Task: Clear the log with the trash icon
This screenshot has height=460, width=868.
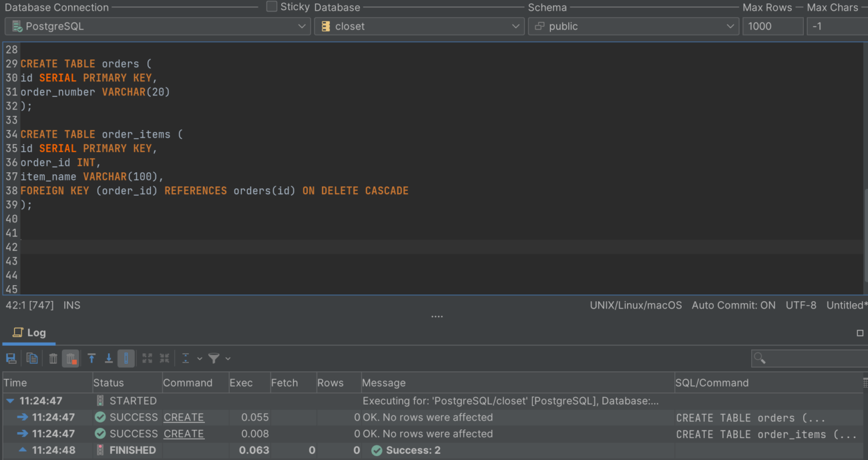Action: click(x=53, y=358)
